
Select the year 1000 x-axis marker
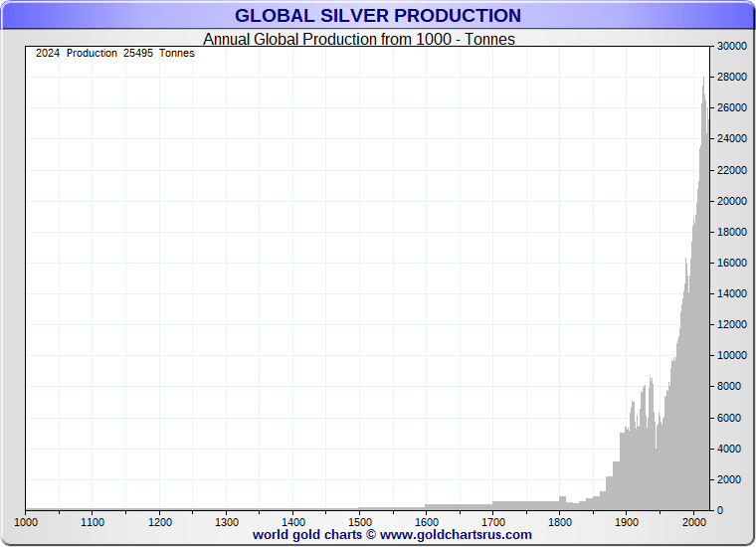(26, 521)
